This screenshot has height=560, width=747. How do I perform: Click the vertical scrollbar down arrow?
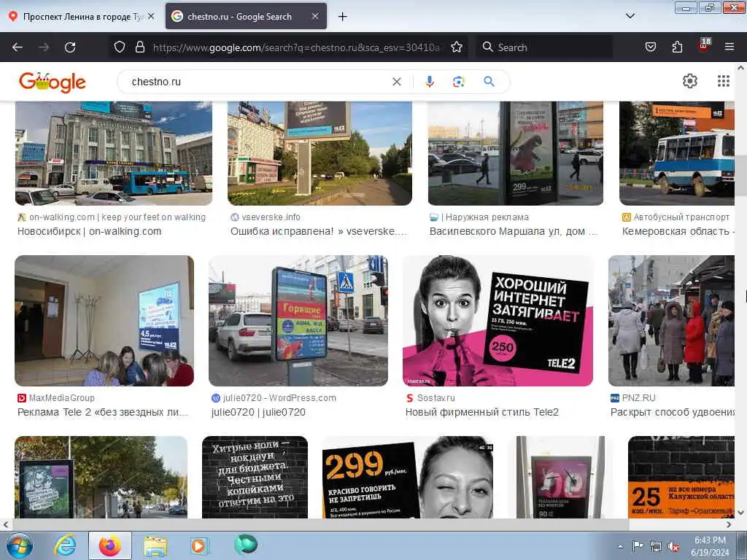point(741,513)
